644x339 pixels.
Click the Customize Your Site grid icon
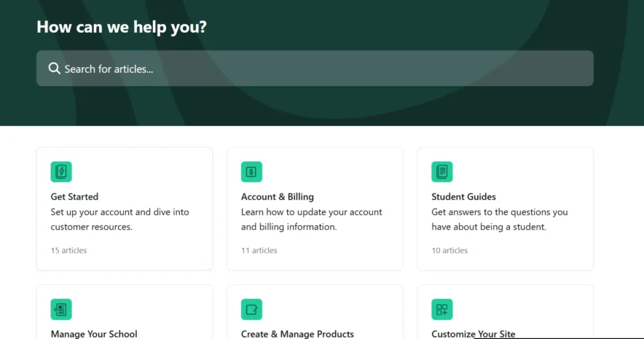point(441,309)
